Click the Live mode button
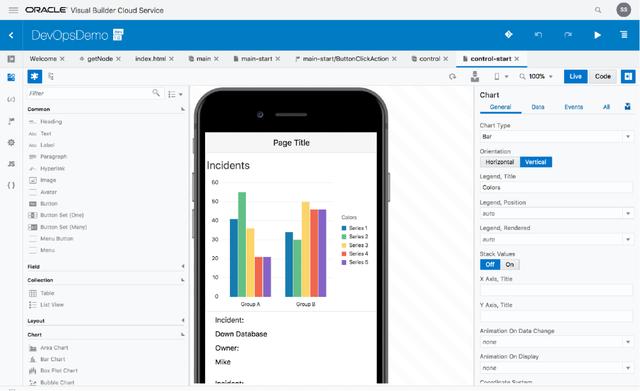 (576, 76)
